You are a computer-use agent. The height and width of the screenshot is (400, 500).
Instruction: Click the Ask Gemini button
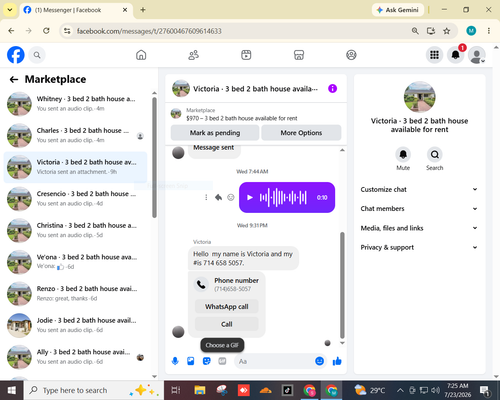click(x=398, y=10)
